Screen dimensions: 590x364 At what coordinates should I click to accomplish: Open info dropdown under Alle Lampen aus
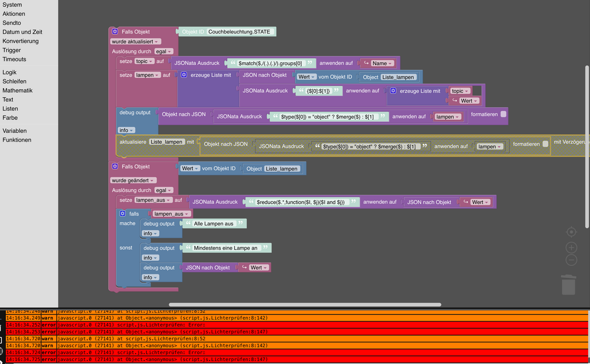click(x=150, y=233)
